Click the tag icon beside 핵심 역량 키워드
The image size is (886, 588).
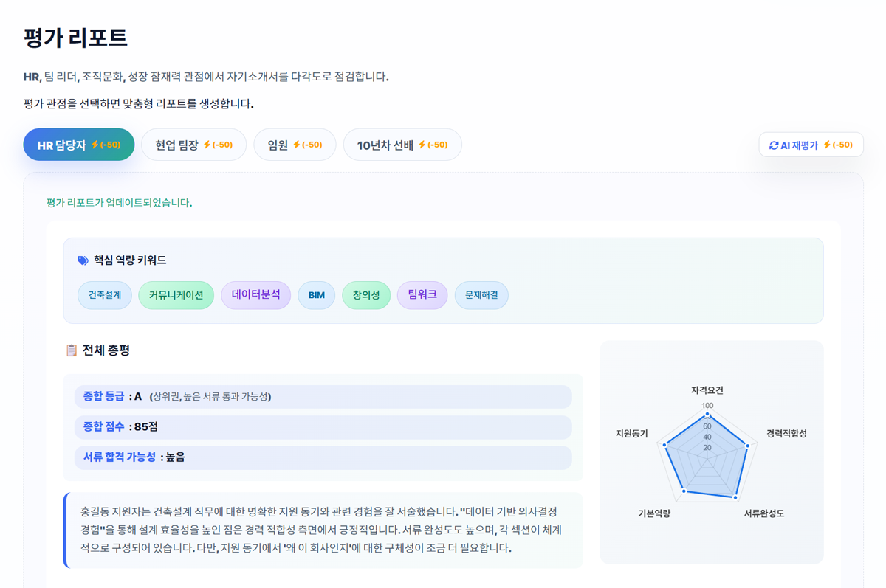point(83,260)
